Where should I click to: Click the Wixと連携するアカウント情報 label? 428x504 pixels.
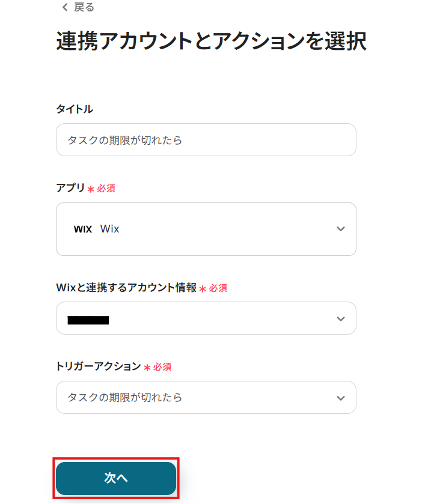point(126,288)
